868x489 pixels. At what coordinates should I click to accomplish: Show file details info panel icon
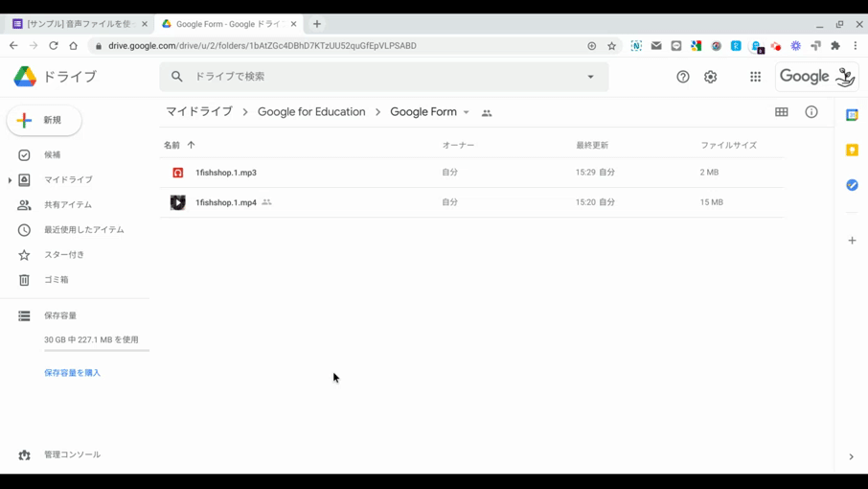pos(811,112)
